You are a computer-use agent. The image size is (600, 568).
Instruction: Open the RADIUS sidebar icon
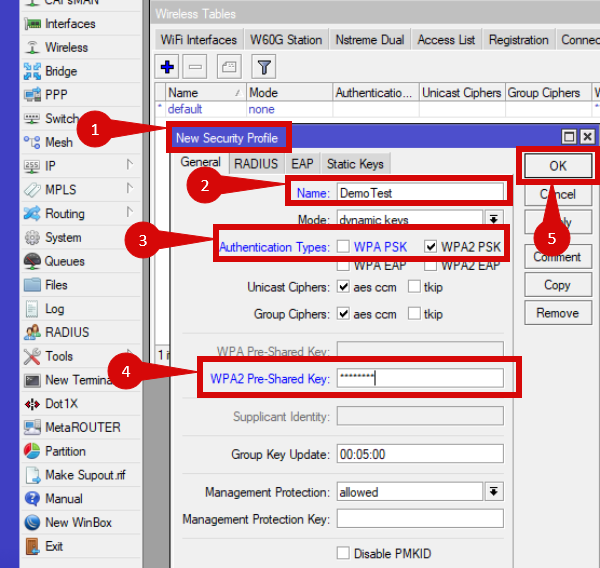33,333
